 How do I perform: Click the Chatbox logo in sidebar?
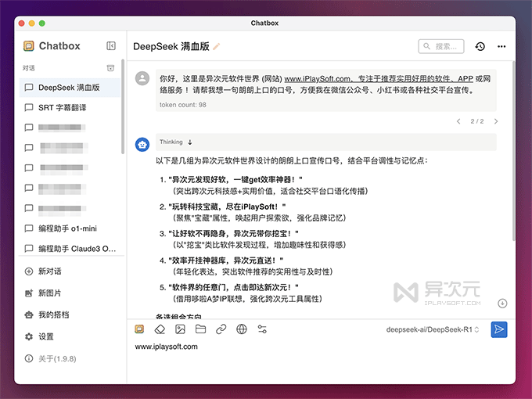click(x=29, y=46)
